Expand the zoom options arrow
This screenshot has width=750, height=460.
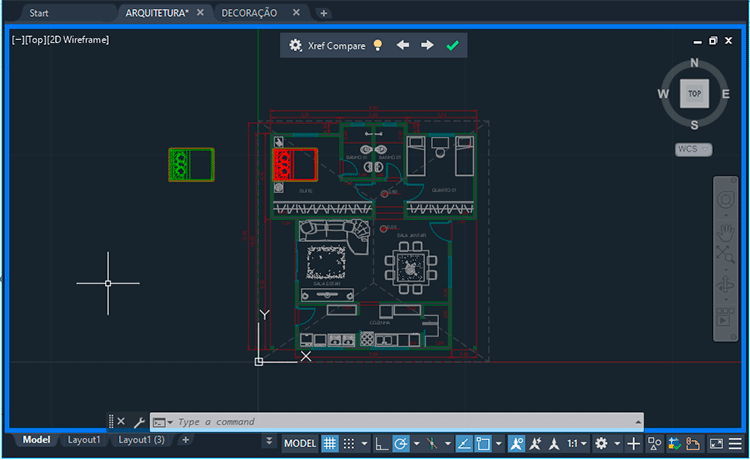pyautogui.click(x=726, y=270)
